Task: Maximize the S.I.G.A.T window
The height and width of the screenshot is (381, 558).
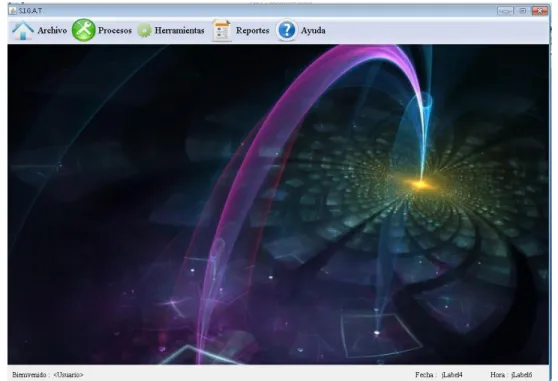Action: [x=522, y=11]
